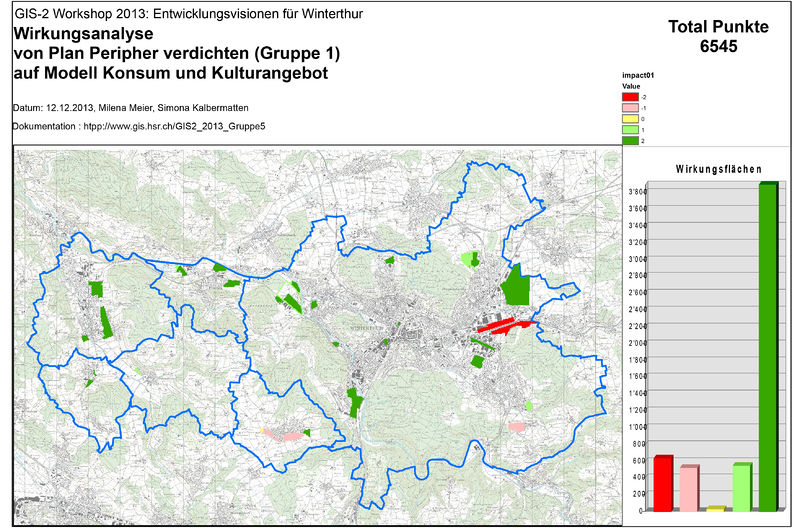Click the Wirkungsflächen chart title
The height and width of the screenshot is (528, 800).
click(x=718, y=169)
